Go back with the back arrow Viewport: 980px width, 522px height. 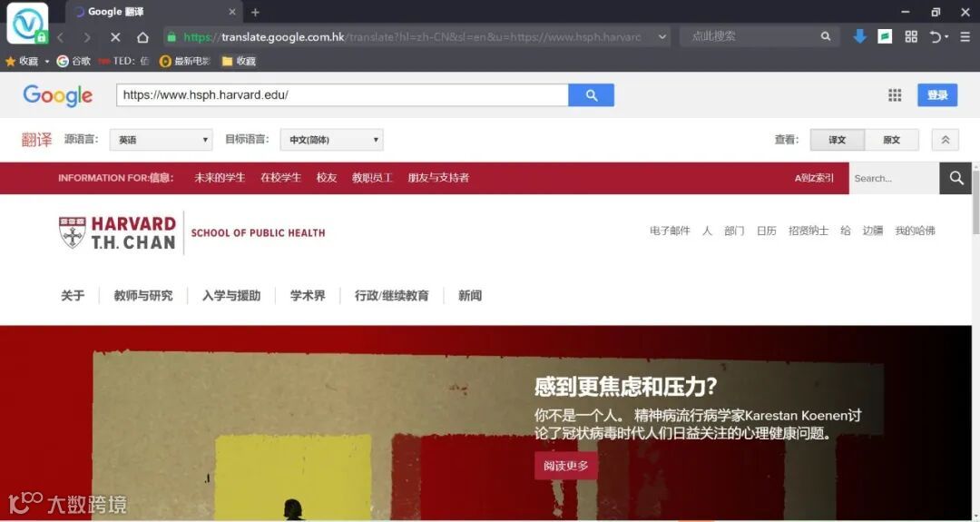[61, 37]
